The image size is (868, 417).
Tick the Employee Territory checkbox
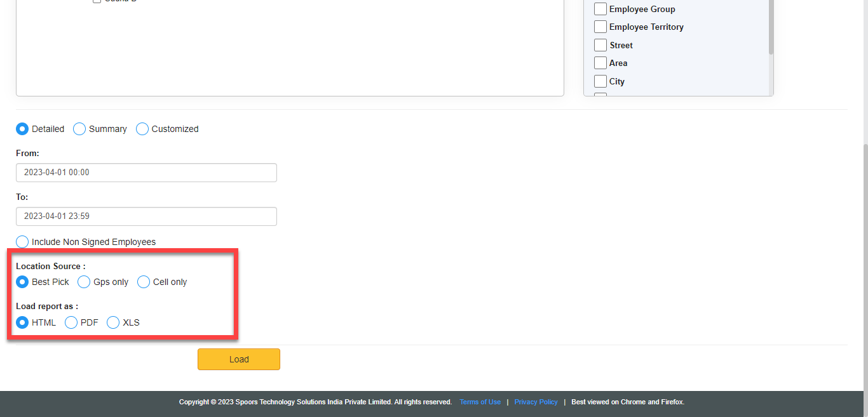[x=600, y=27]
